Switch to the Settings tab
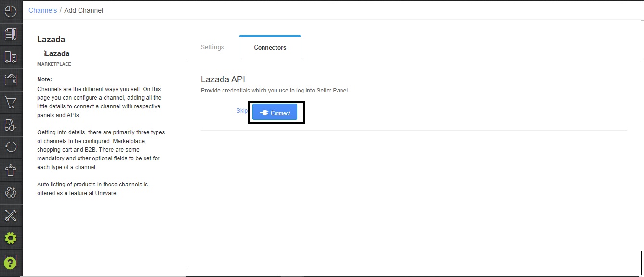The image size is (644, 277). [212, 47]
